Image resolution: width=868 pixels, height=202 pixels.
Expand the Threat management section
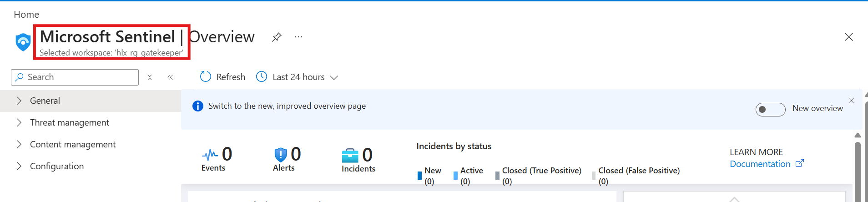[x=91, y=123]
